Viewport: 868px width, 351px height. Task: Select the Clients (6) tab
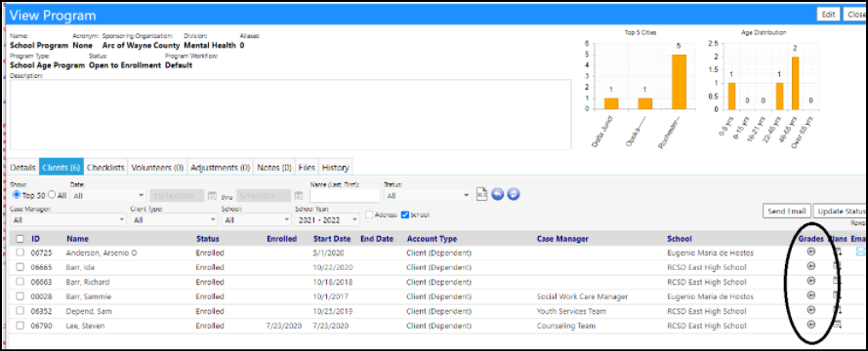tap(61, 168)
